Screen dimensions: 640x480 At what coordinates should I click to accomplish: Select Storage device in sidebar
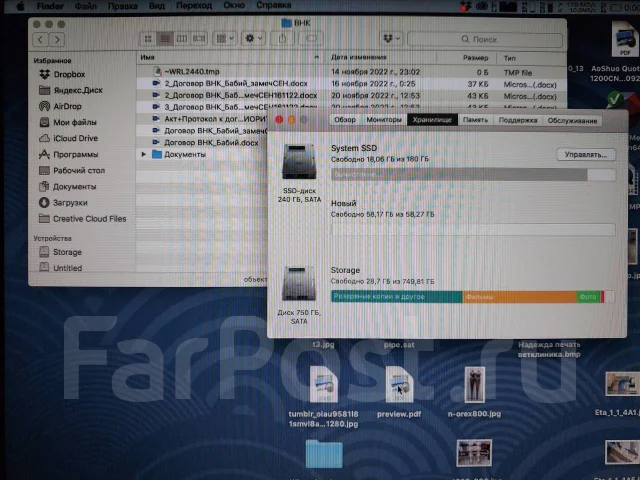pyautogui.click(x=60, y=252)
